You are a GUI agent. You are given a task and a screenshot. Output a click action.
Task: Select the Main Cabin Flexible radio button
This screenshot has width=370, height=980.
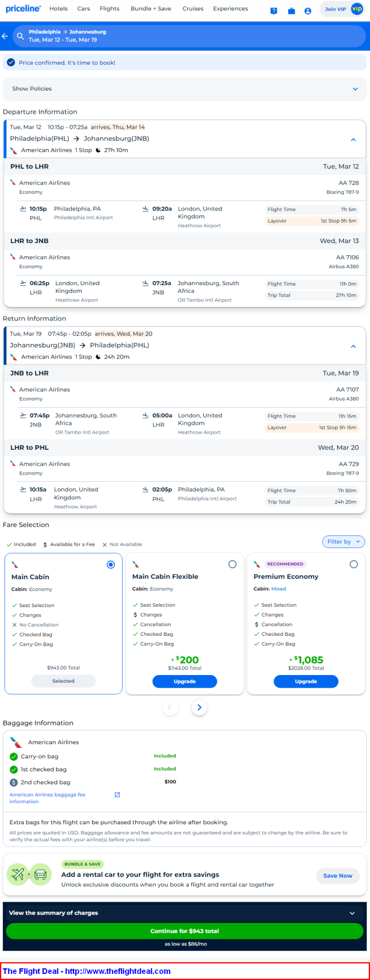(232, 564)
